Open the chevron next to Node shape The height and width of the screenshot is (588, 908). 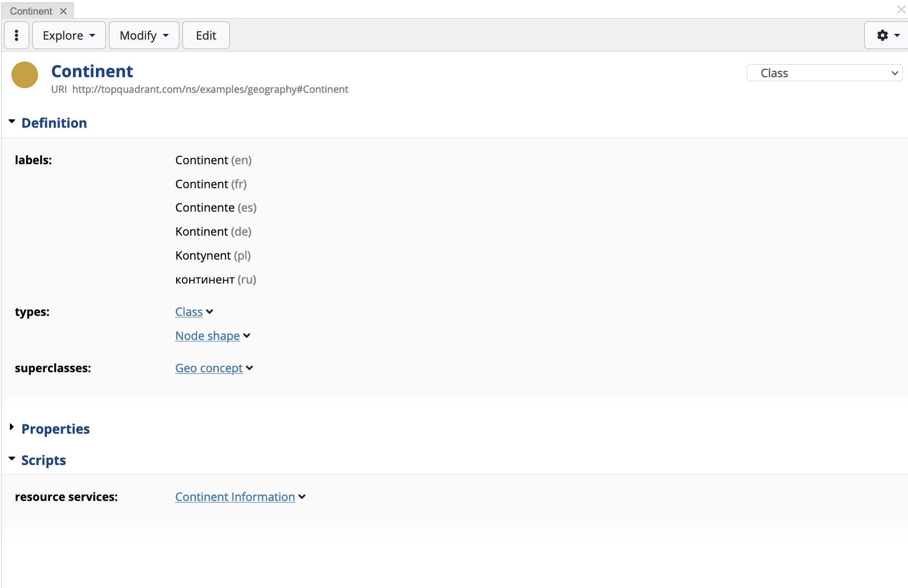click(x=247, y=336)
